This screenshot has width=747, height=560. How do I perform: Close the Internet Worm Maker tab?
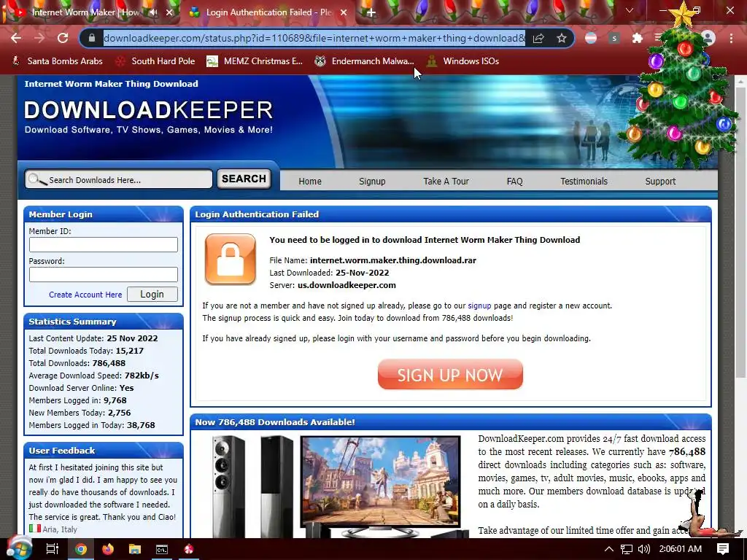click(x=169, y=12)
